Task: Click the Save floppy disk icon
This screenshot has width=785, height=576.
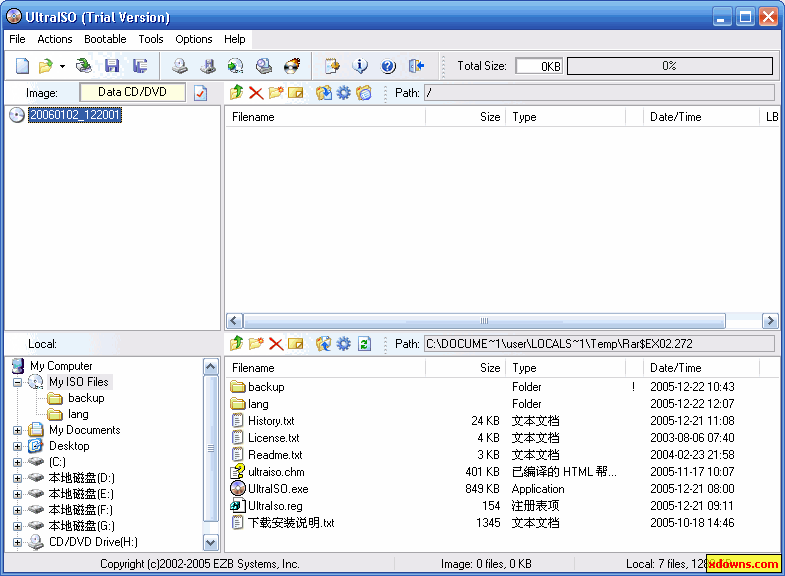Action: [112, 66]
